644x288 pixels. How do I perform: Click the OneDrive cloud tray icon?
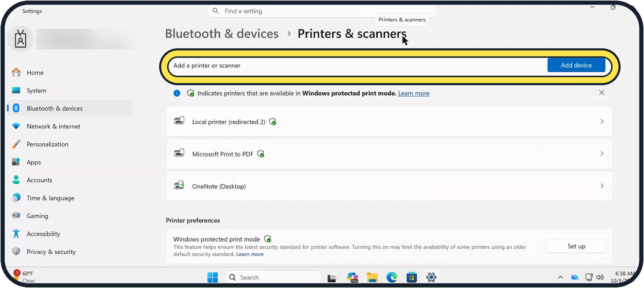pos(575,277)
